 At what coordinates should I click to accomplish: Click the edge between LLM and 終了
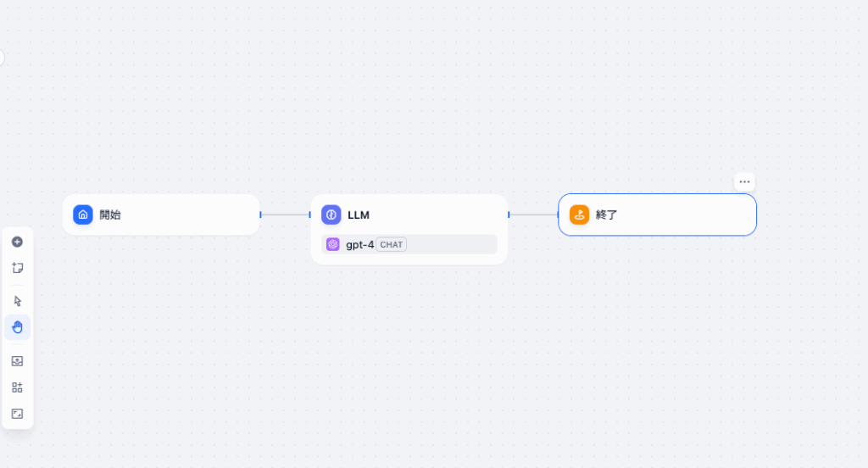click(x=533, y=214)
